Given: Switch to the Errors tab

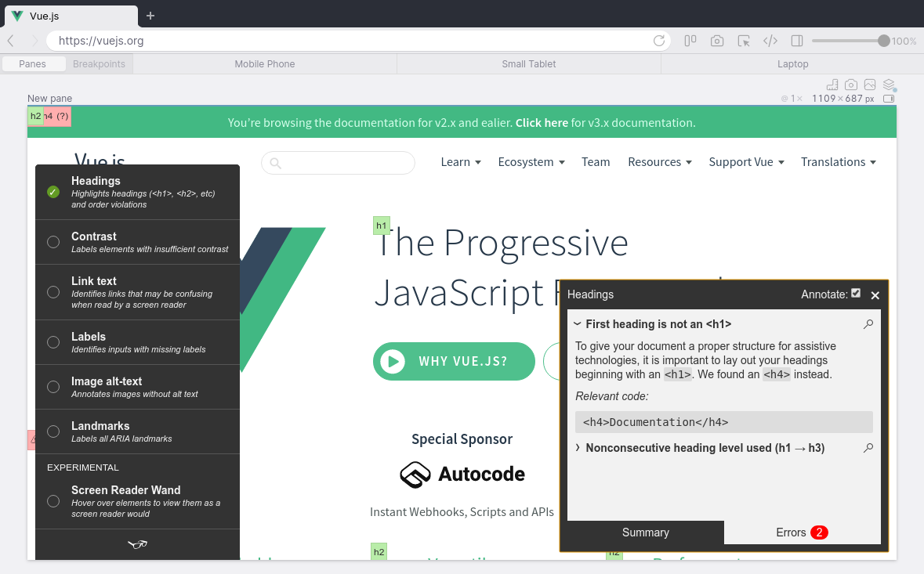Looking at the screenshot, I should [802, 532].
